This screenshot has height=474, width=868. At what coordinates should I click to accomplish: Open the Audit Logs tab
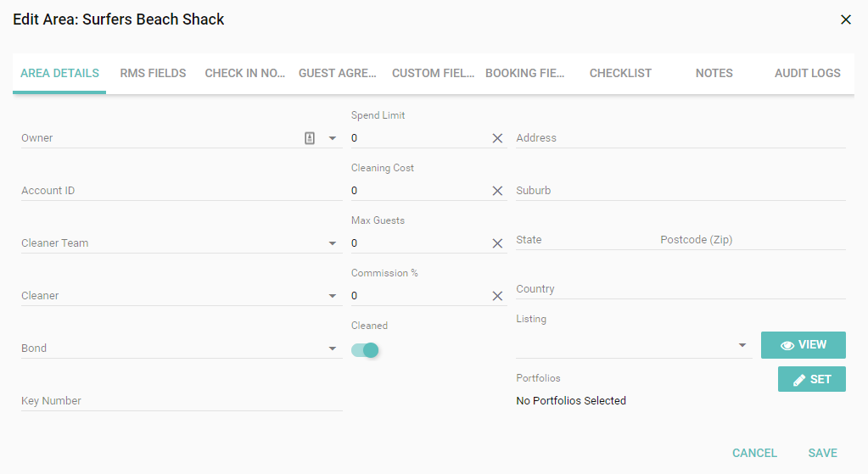pos(807,73)
